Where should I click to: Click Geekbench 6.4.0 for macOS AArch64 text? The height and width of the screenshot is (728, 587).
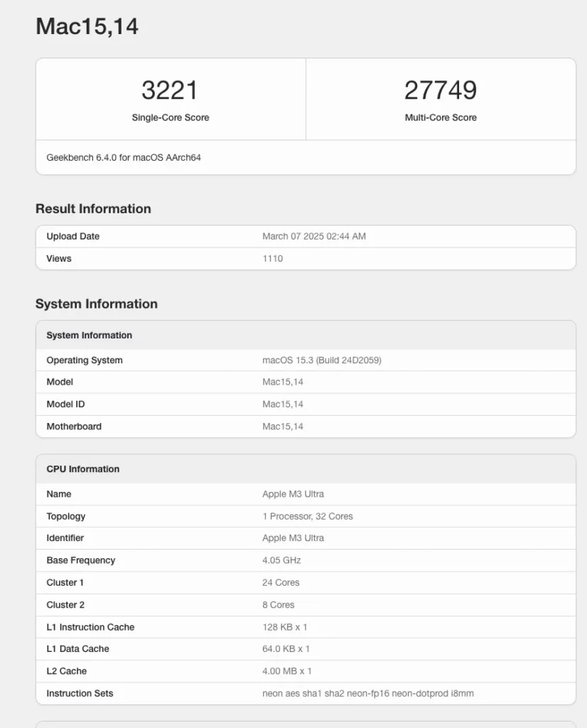[x=124, y=157]
